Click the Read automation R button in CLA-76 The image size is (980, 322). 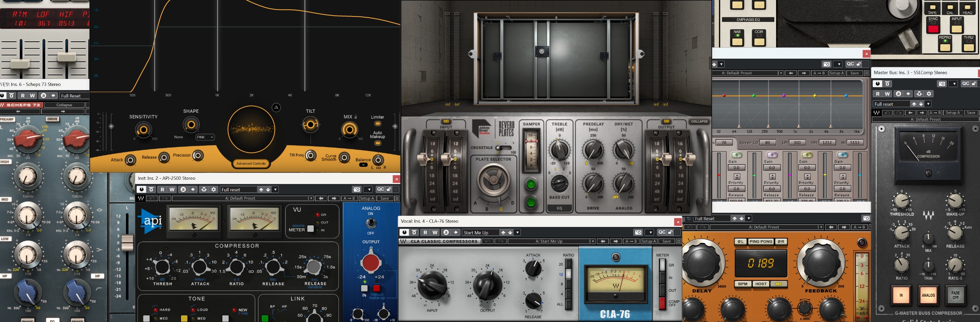click(425, 232)
